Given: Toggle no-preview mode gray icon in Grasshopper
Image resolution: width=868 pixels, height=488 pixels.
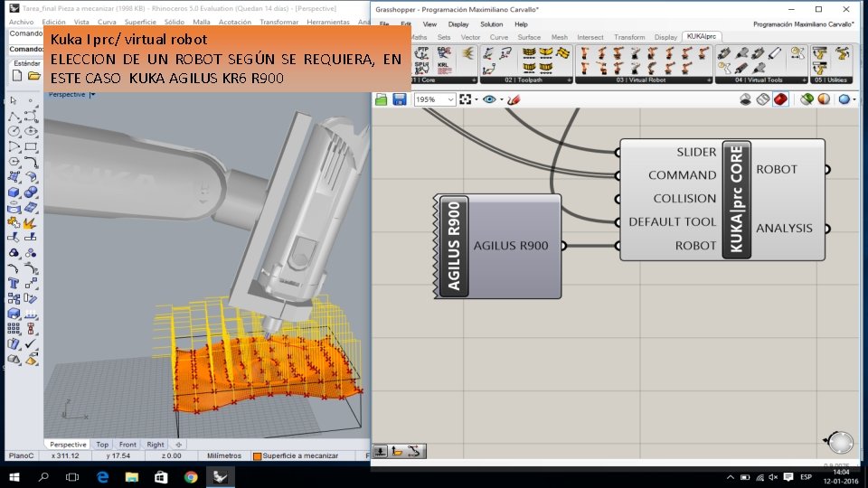Looking at the screenshot, I should tap(745, 99).
